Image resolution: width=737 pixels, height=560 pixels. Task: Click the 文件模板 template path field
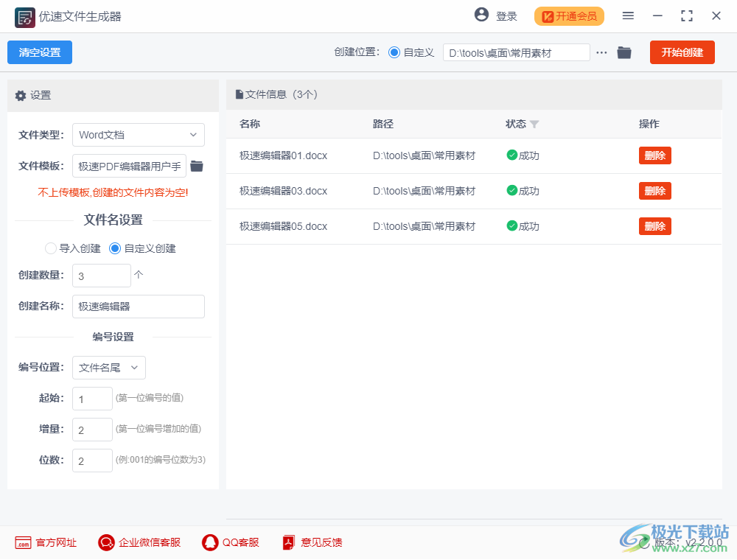129,166
